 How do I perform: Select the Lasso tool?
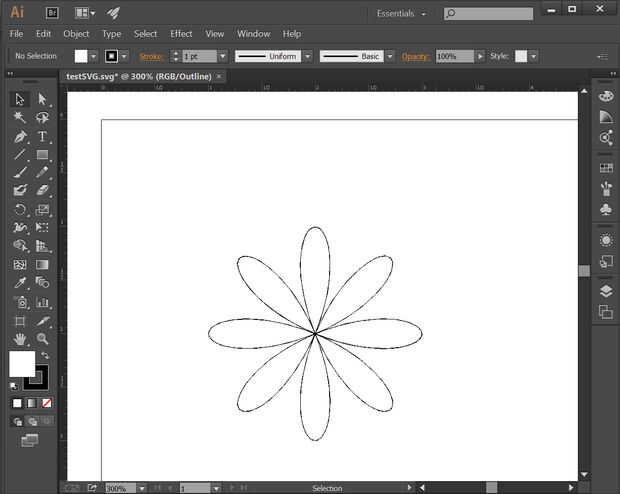pyautogui.click(x=42, y=117)
